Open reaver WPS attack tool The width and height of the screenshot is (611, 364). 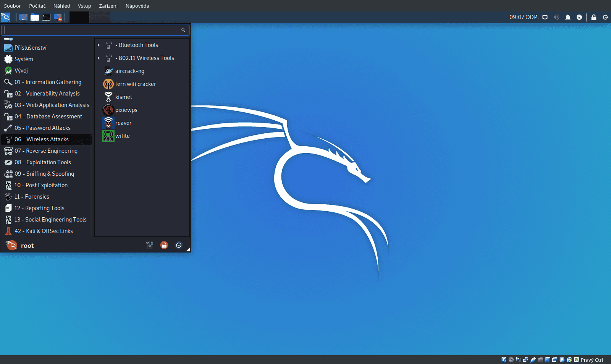coord(123,123)
